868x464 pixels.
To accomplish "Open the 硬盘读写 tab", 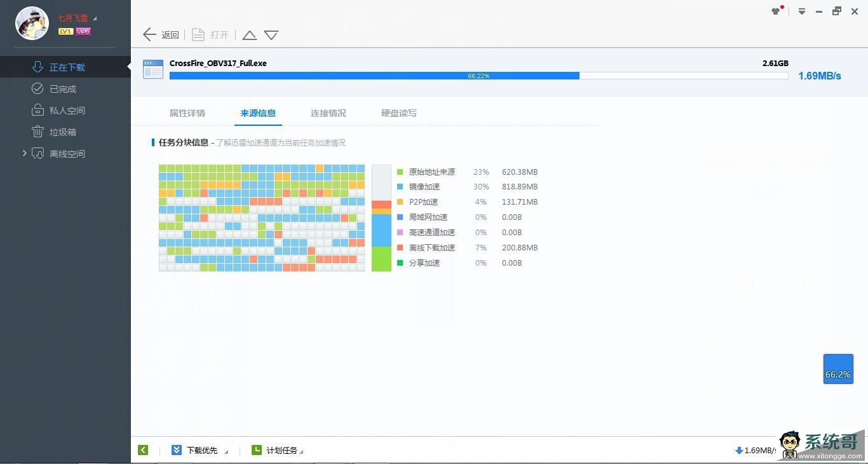I will [399, 113].
